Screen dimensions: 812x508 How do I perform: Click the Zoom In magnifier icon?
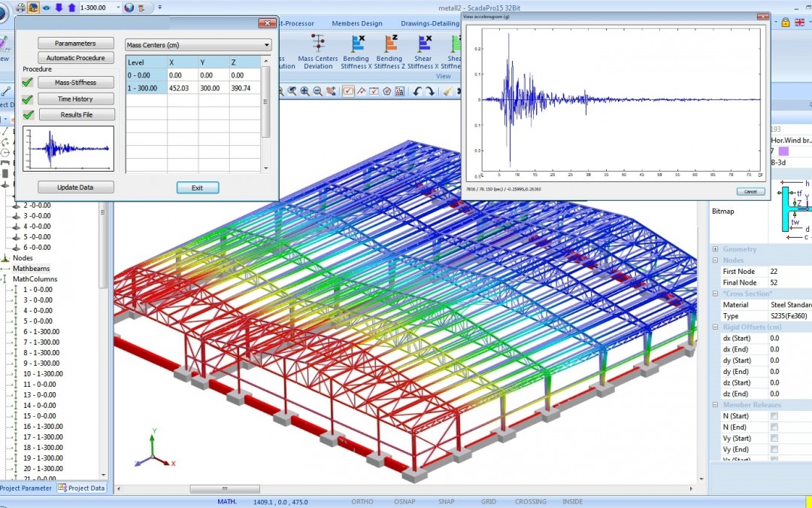pos(304,90)
